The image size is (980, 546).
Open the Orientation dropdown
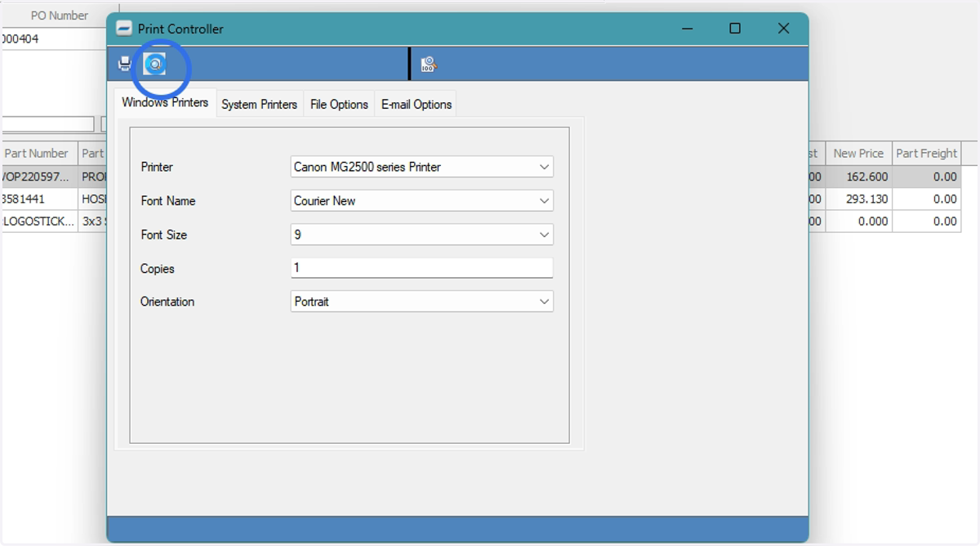422,302
